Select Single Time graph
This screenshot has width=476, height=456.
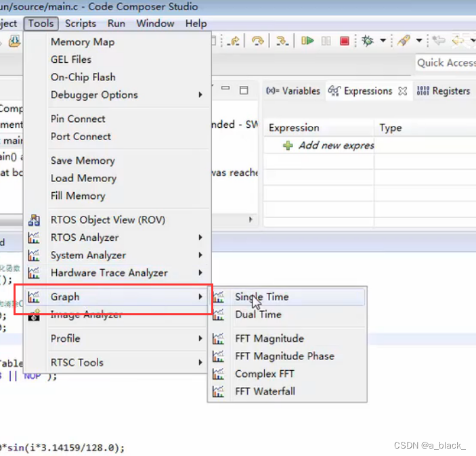click(x=261, y=297)
